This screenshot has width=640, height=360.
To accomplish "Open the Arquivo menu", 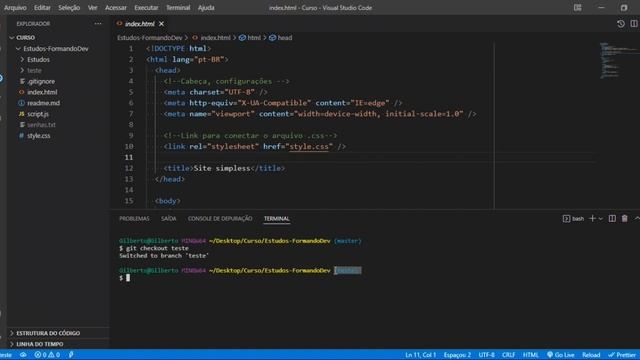I will [x=15, y=7].
